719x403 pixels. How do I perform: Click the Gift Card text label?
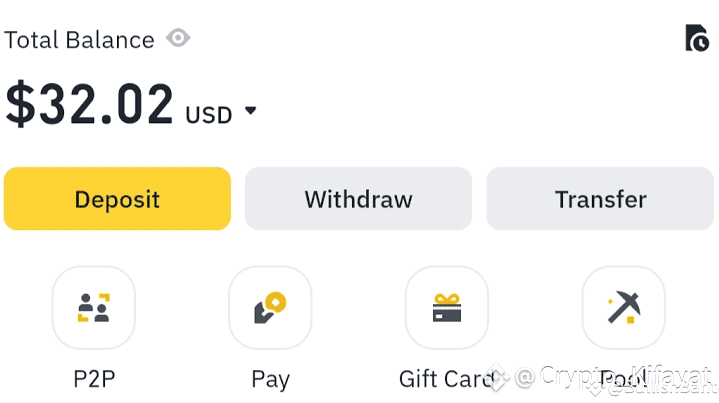pos(446,379)
